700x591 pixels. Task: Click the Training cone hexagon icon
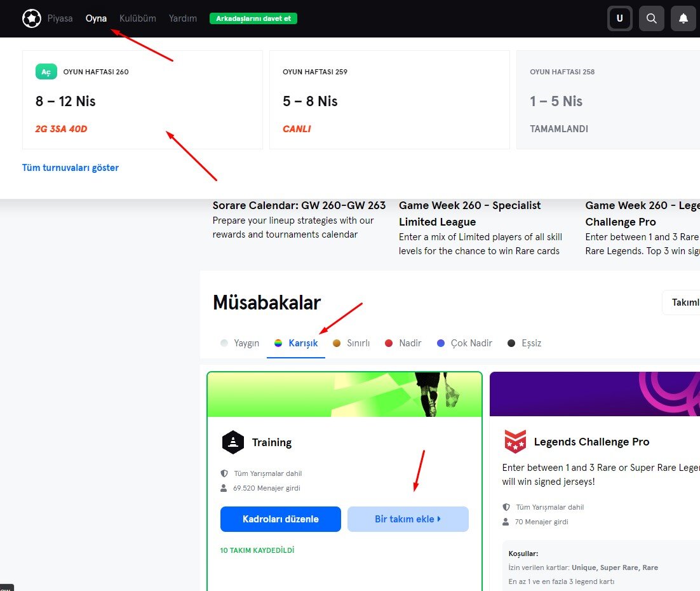pyautogui.click(x=233, y=442)
